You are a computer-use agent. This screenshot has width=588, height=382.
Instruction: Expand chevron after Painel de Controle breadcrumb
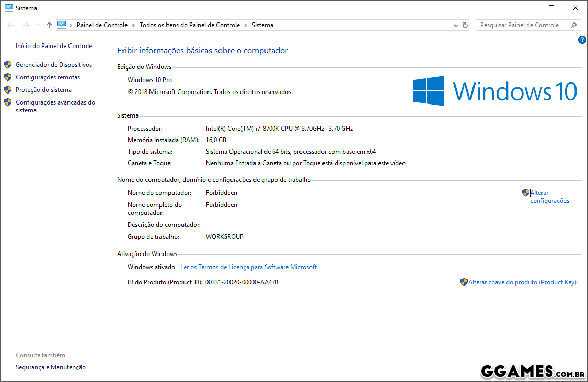pos(133,25)
